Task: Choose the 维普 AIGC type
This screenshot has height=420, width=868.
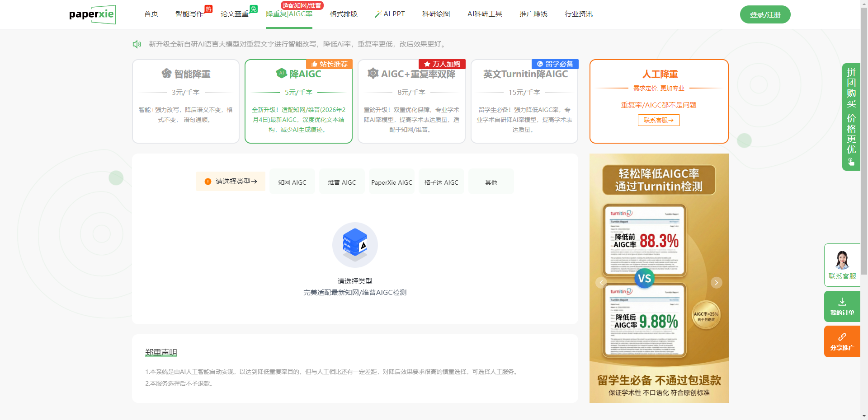Action: click(x=342, y=182)
